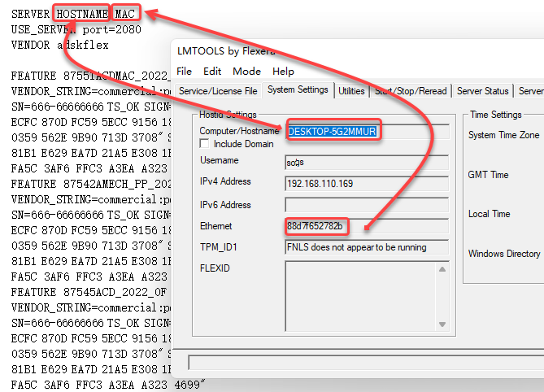The height and width of the screenshot is (392, 544).
Task: Open the File menu in LMTOOLS
Action: coord(184,71)
